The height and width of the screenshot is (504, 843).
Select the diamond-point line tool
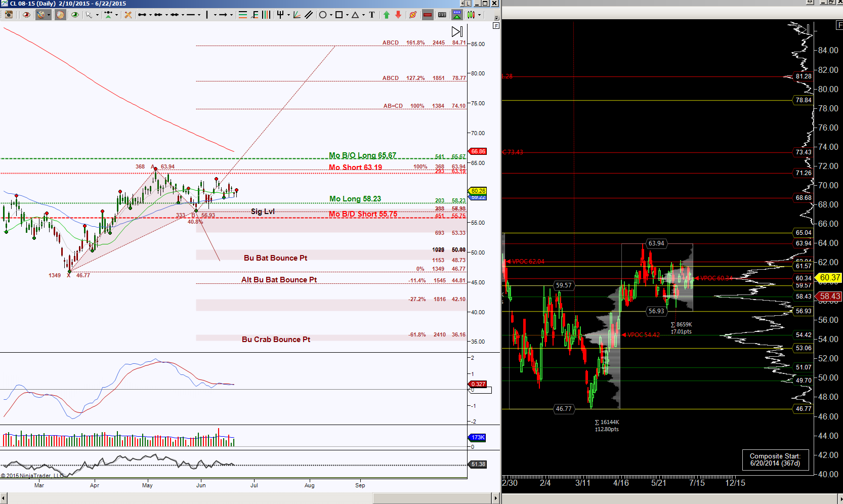[174, 15]
